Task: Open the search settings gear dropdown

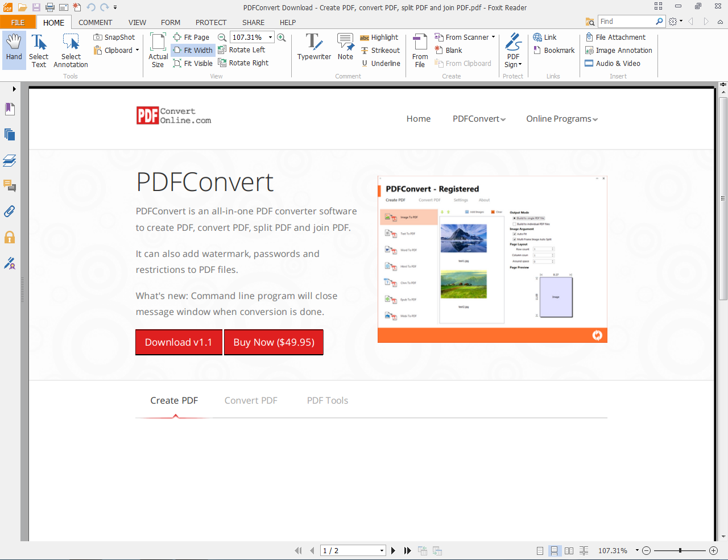Action: [676, 22]
